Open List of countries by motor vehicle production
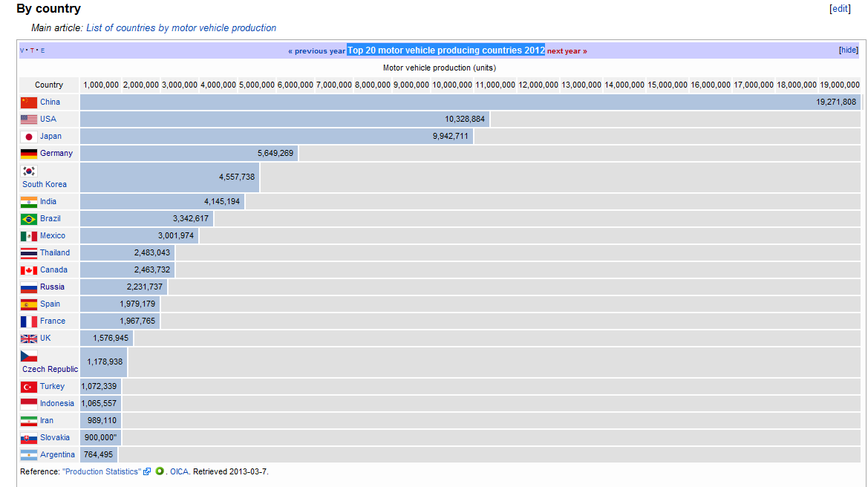This screenshot has height=487, width=868. click(181, 27)
